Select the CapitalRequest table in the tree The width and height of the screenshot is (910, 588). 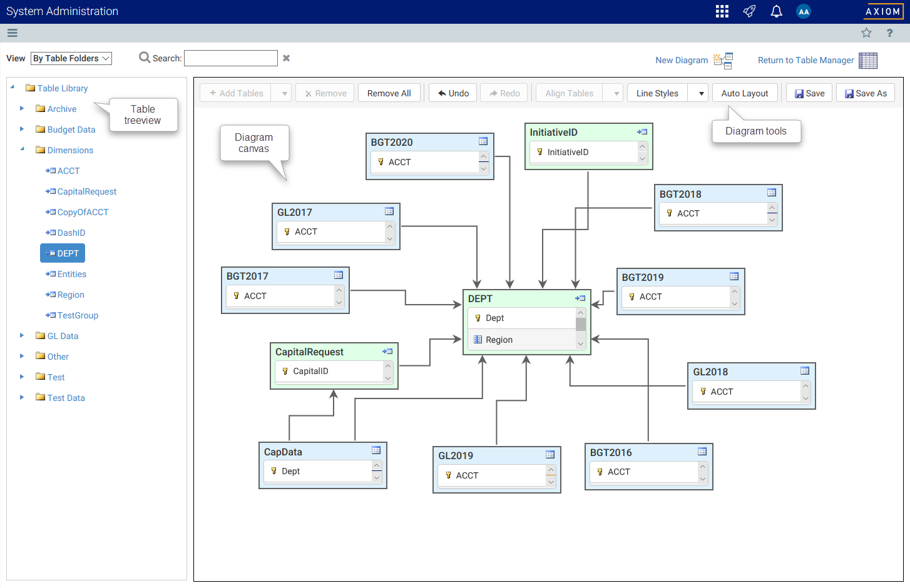click(86, 191)
